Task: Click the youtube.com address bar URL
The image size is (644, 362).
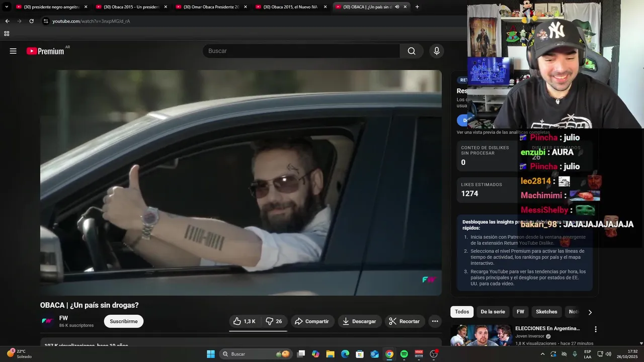Action: pos(91,21)
